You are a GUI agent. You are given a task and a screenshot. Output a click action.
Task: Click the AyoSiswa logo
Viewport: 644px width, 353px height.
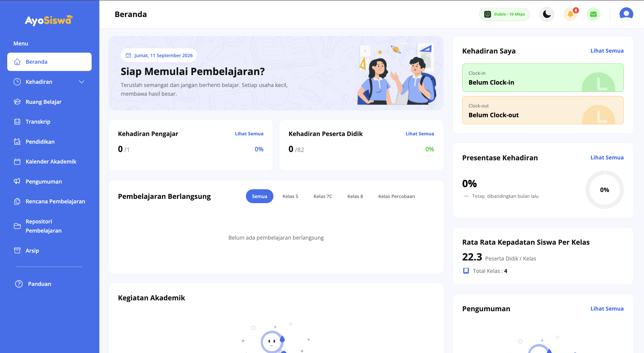(49, 20)
